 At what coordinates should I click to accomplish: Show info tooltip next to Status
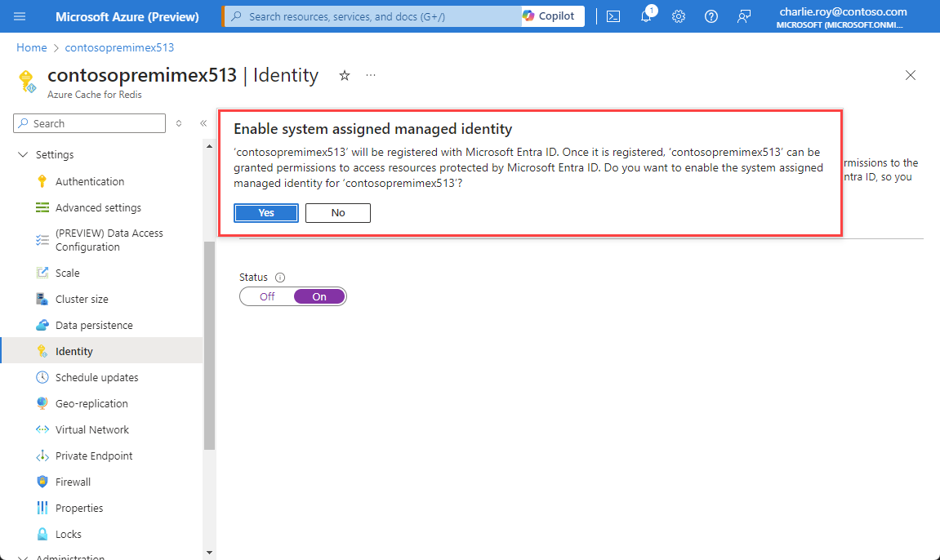(280, 278)
